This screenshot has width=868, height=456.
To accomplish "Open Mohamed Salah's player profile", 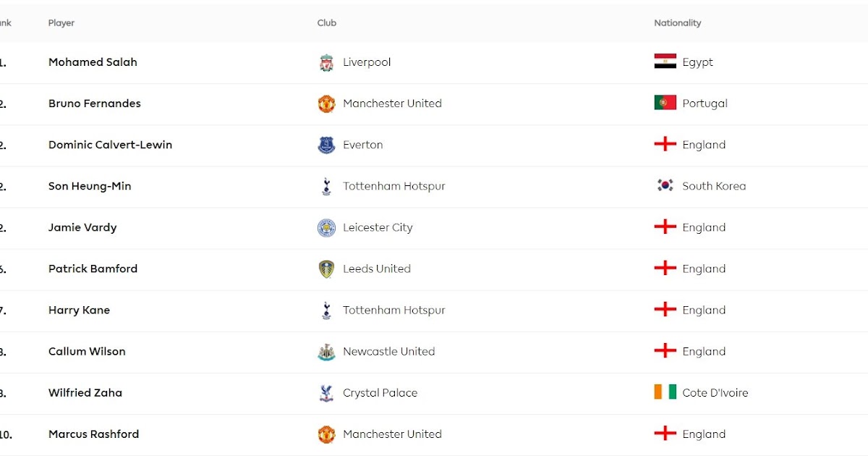I will 93,62.
